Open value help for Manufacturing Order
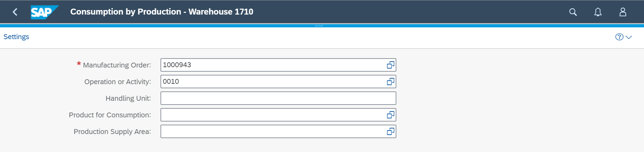The width and height of the screenshot is (644, 152). click(390, 65)
